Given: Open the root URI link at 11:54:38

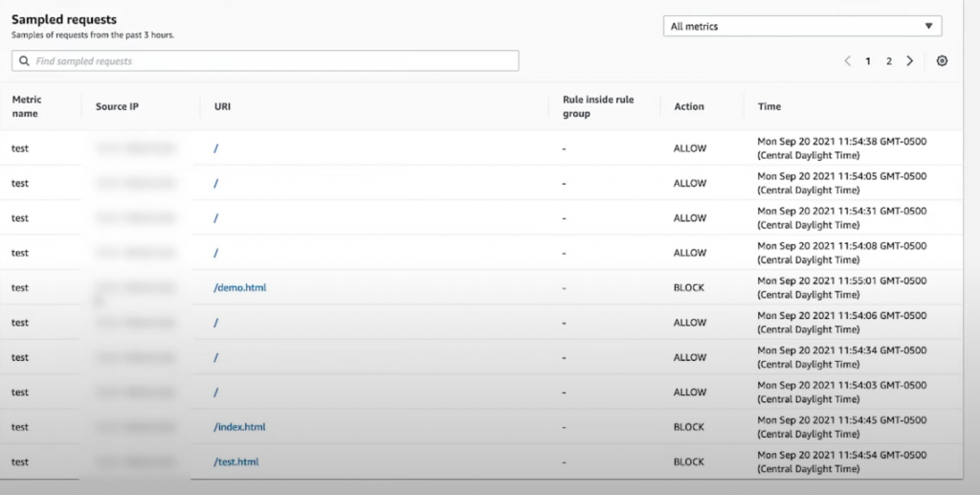Looking at the screenshot, I should pos(217,148).
